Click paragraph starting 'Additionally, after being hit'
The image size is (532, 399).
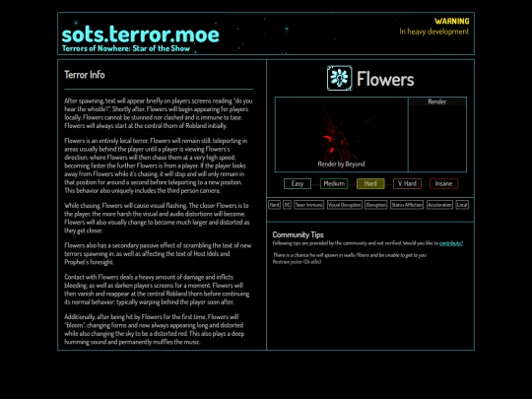[155, 329]
